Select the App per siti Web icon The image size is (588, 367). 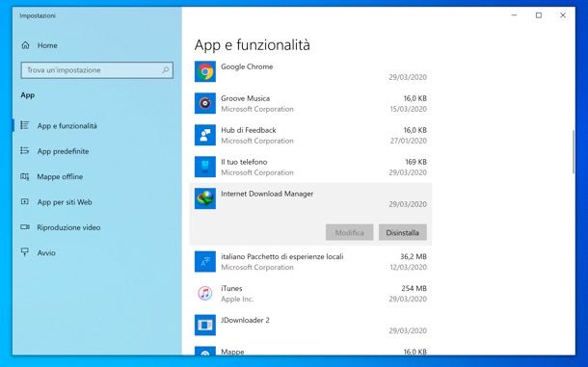tap(25, 201)
